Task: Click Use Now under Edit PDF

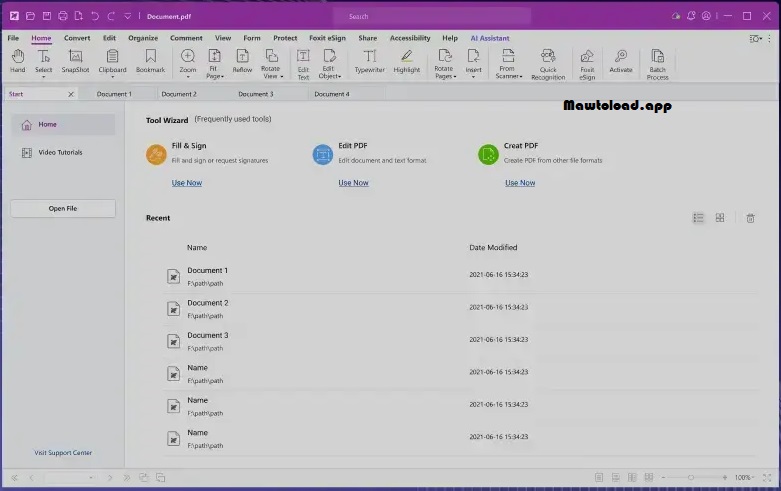Action: pyautogui.click(x=354, y=183)
